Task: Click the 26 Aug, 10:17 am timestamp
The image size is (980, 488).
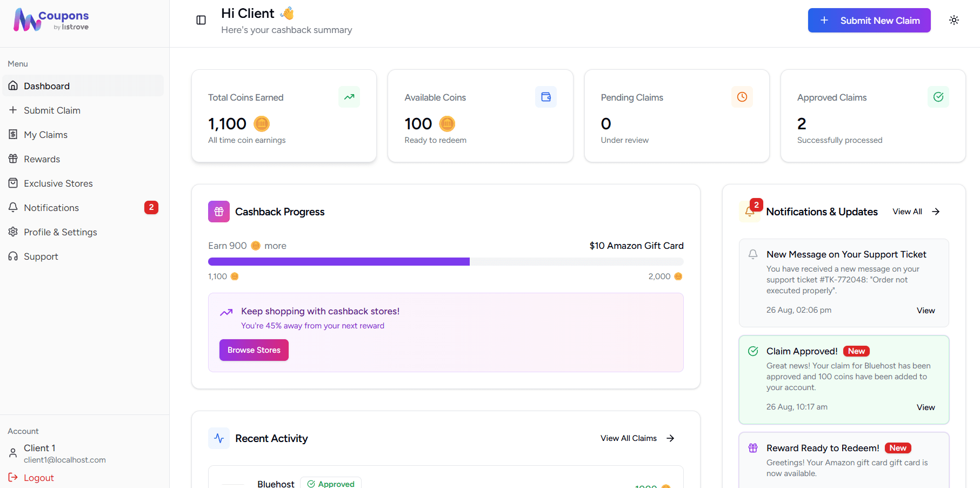Action: tap(797, 407)
